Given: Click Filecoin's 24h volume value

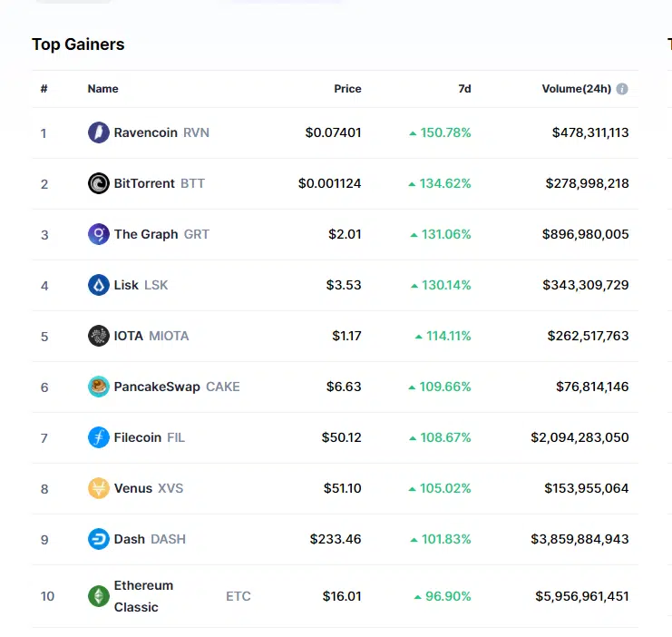Looking at the screenshot, I should click(x=579, y=437).
